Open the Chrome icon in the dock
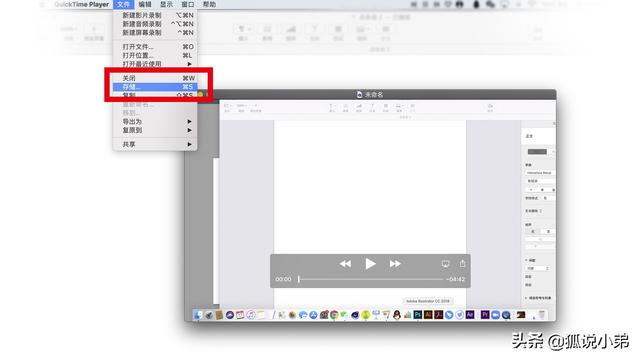640x360 pixels. [x=334, y=315]
